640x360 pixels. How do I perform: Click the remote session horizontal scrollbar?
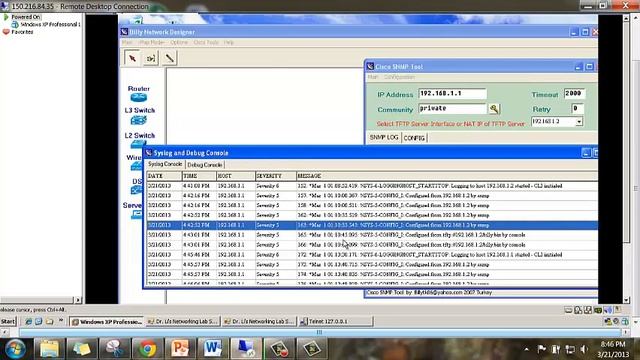pos(319,332)
